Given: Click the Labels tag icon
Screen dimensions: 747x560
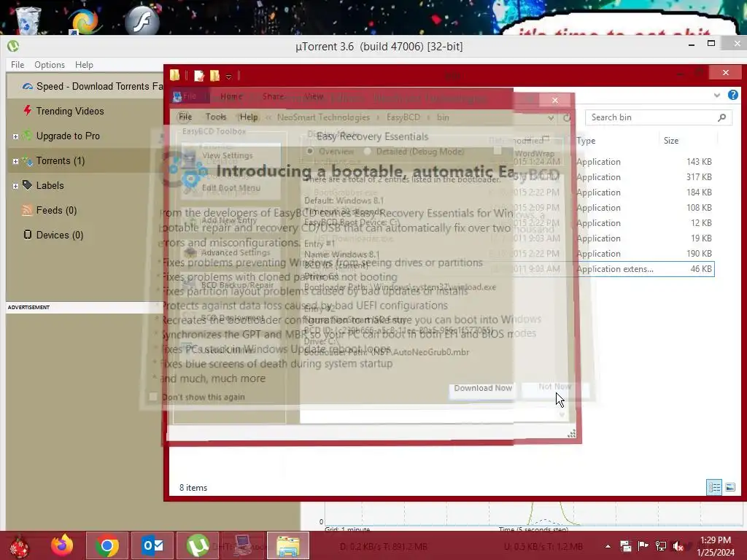Looking at the screenshot, I should 27,185.
